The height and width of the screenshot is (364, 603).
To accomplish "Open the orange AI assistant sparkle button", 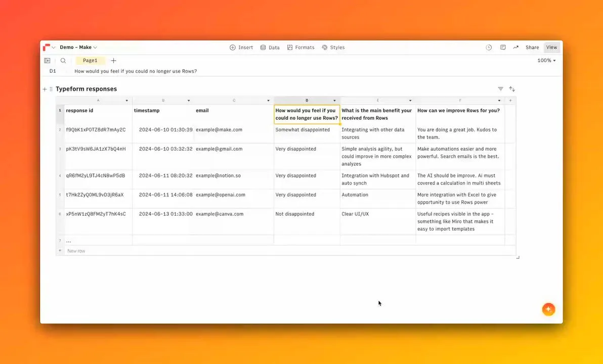I will tap(548, 309).
